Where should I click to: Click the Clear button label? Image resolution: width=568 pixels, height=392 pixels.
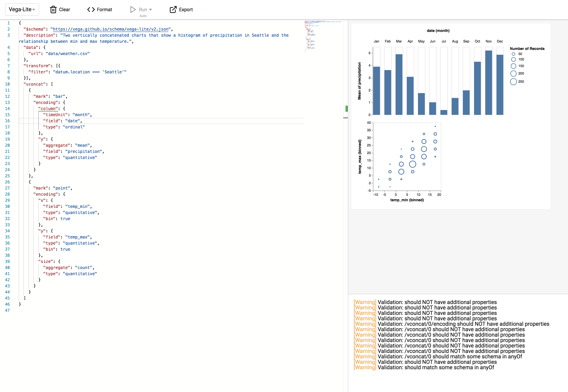tap(64, 9)
